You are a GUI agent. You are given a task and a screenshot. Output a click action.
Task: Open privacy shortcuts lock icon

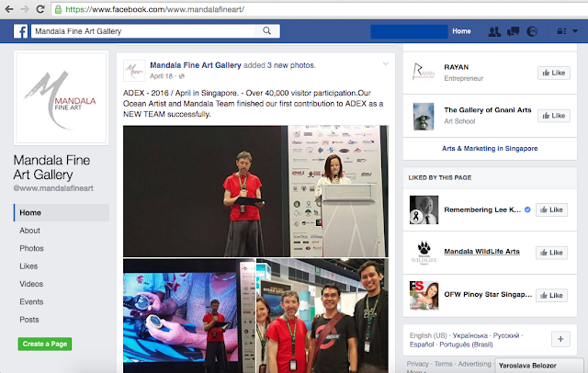561,31
